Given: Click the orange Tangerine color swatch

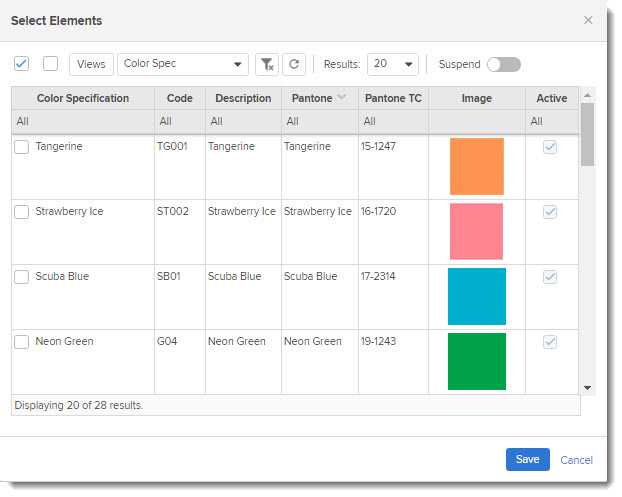Looking at the screenshot, I should 477,166.
